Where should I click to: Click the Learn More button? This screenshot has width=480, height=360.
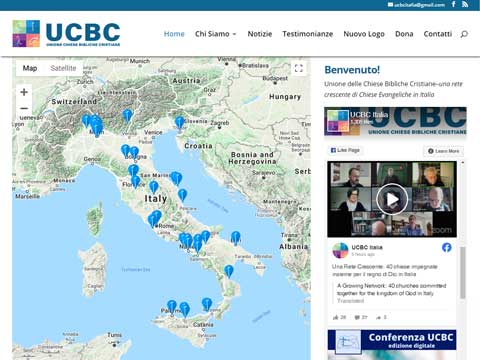tap(443, 151)
